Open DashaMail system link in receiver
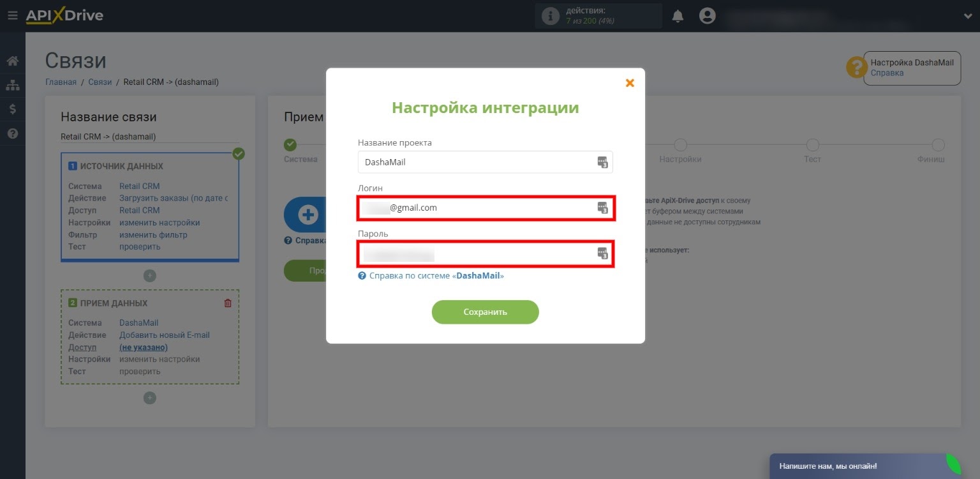The width and height of the screenshot is (980, 479). click(x=138, y=323)
